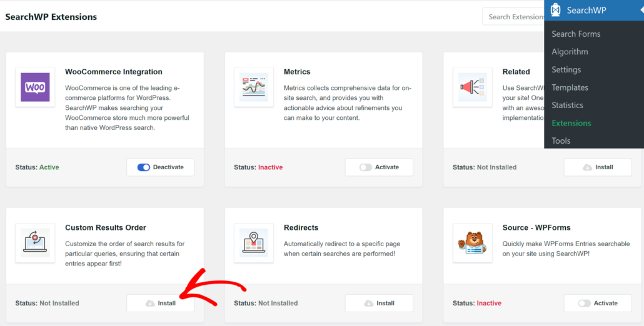Toggle on the Metrics extension switch
The height and width of the screenshot is (326, 644).
[x=366, y=167]
